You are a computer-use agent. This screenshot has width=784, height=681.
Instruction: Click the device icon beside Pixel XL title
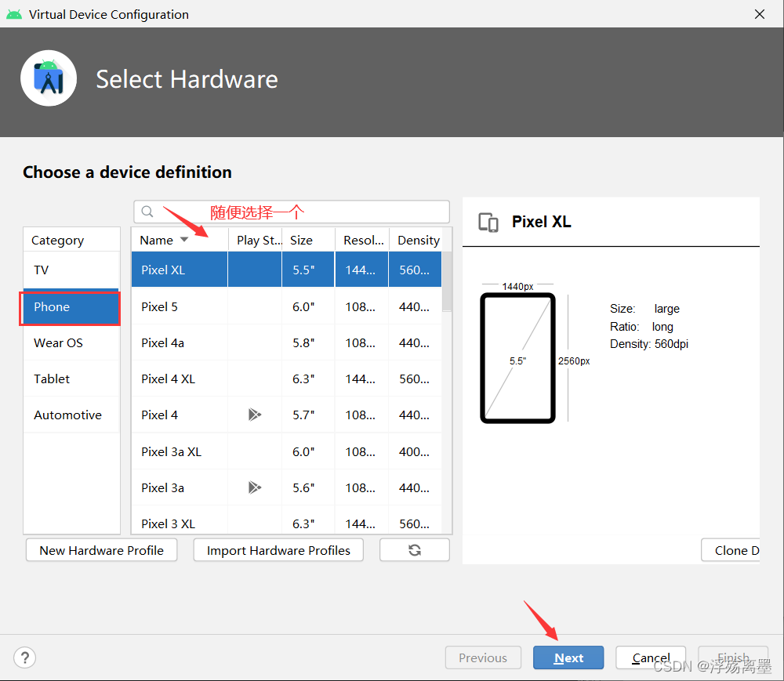coord(488,223)
